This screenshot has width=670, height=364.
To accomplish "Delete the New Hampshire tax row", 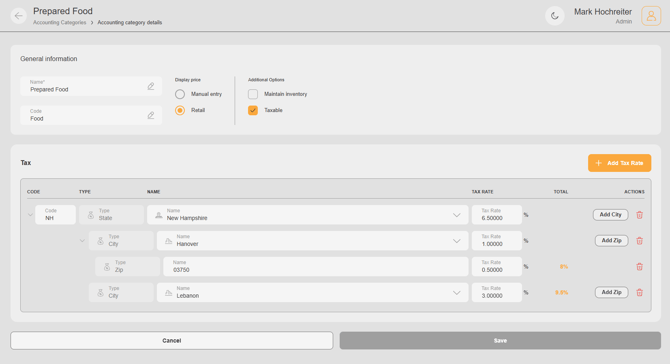I will click(639, 215).
